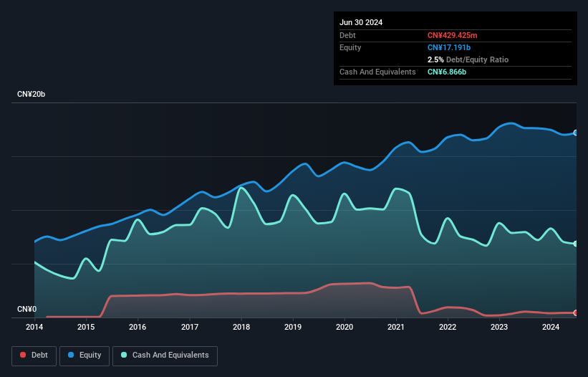Viewport: 588px width, 377px height.
Task: Select the red Debt endpoint marker
Action: click(576, 313)
